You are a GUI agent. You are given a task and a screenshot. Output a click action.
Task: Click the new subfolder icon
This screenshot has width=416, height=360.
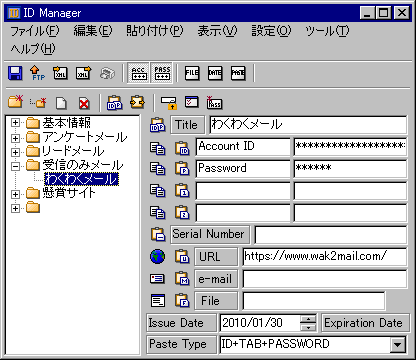pos(38,102)
